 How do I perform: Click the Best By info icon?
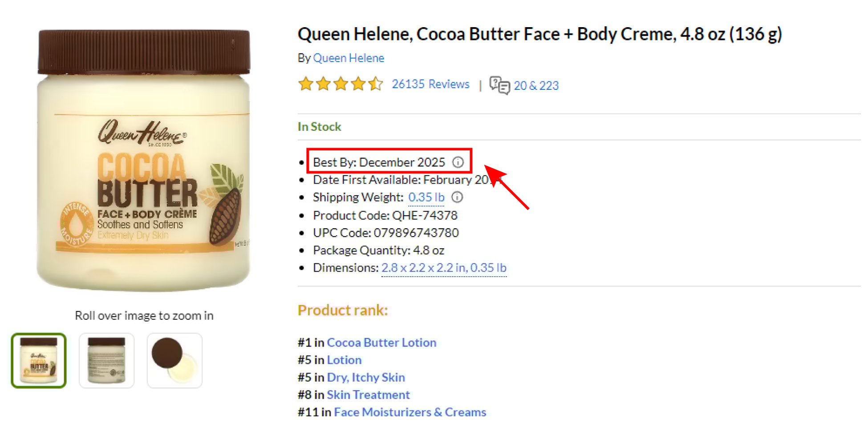click(458, 163)
